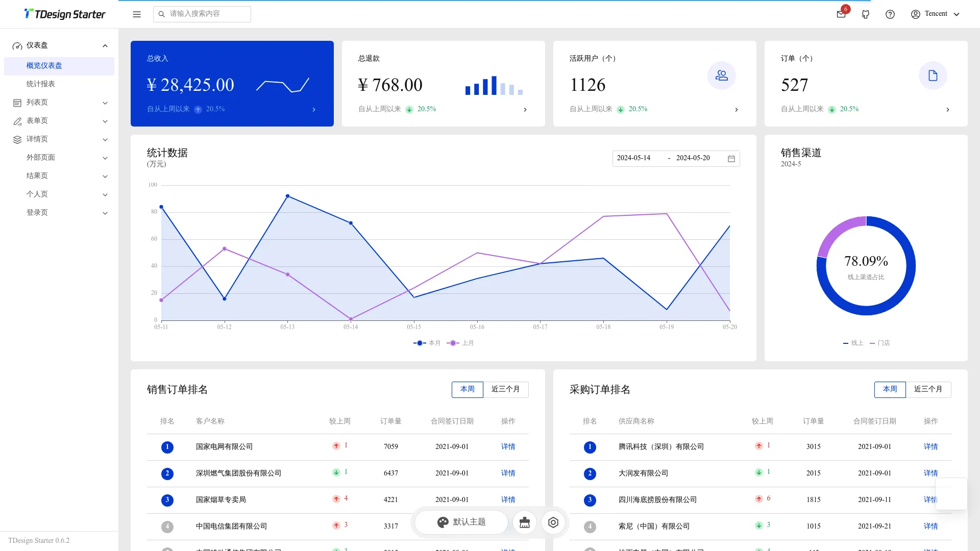Viewport: 980px width, 551px height.
Task: Click rank 1 badge for 国家电网有限公司
Action: pos(167,447)
